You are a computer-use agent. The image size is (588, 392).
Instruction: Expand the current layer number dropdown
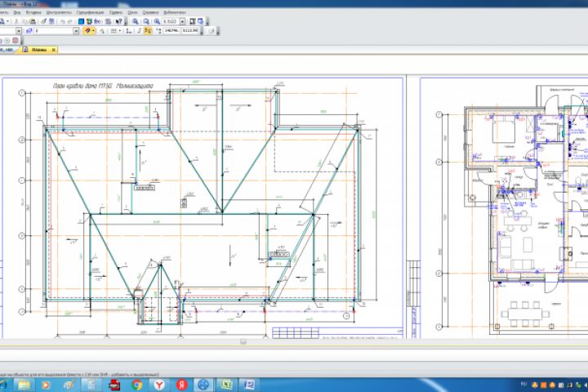[76, 30]
